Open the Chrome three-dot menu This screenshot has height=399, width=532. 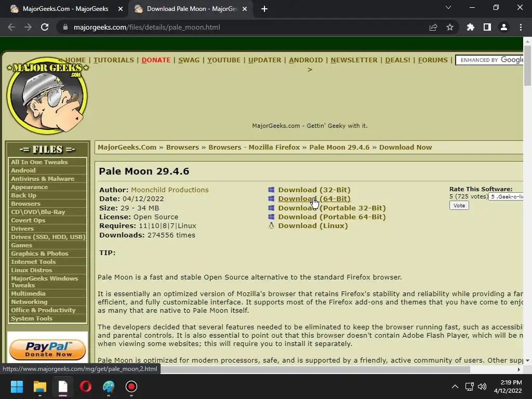pos(521,27)
